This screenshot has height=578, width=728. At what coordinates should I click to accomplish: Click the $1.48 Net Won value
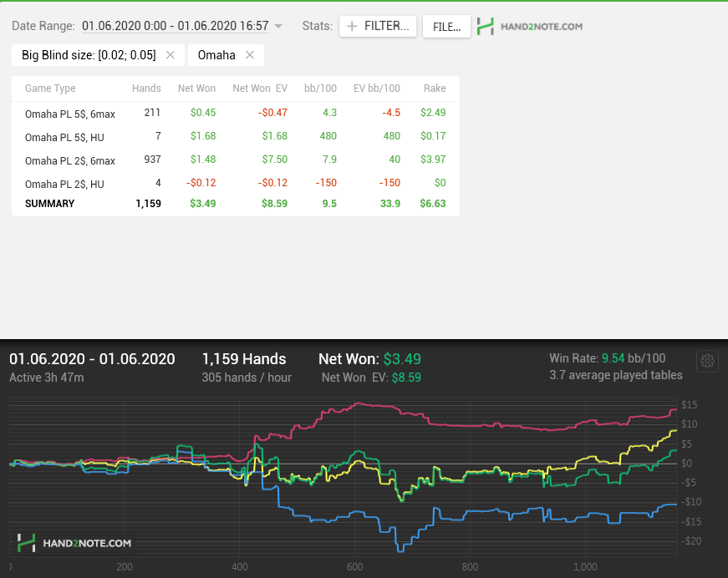click(x=203, y=160)
